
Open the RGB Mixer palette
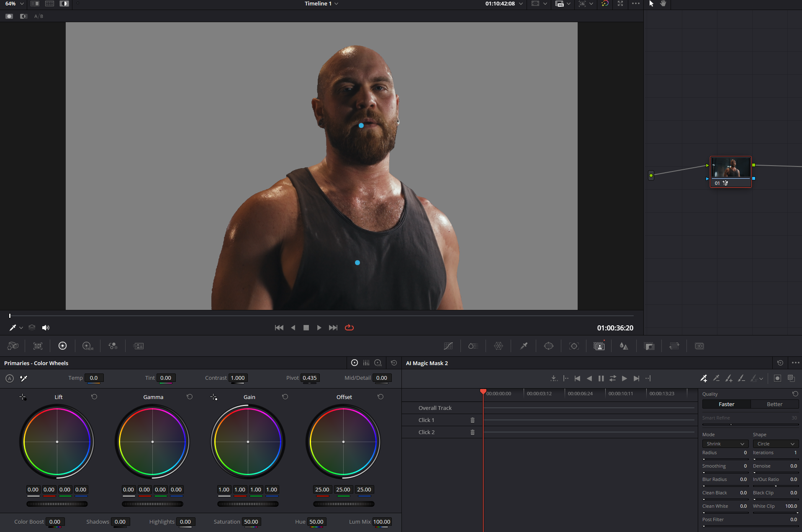(x=113, y=346)
